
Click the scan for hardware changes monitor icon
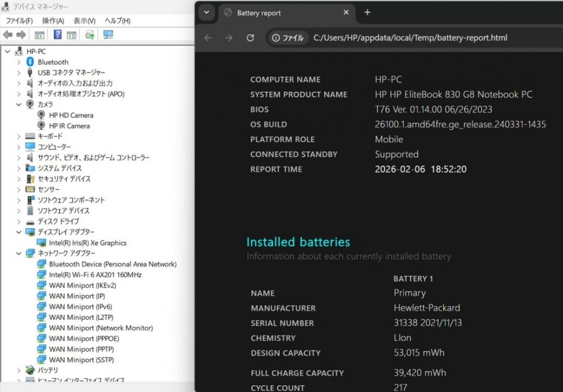coord(108,35)
